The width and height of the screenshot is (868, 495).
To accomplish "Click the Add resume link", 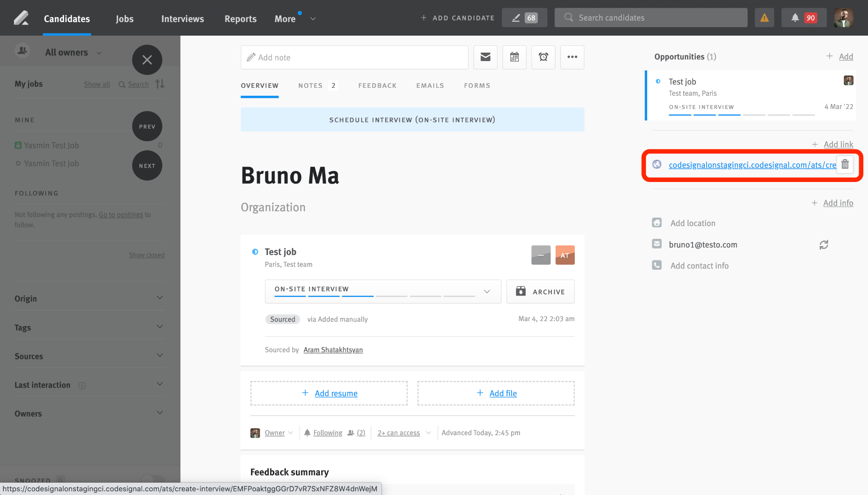I will coord(336,393).
